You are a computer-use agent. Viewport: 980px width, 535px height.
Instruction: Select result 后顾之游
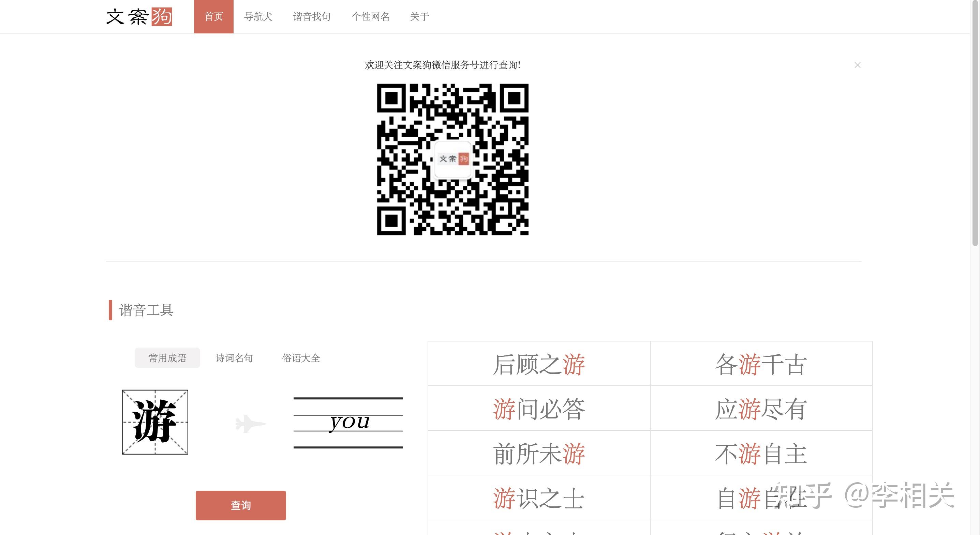click(x=539, y=364)
